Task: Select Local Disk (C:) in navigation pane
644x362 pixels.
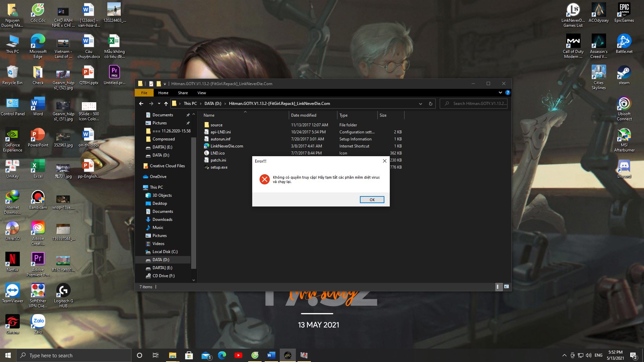Action: tap(165, 252)
